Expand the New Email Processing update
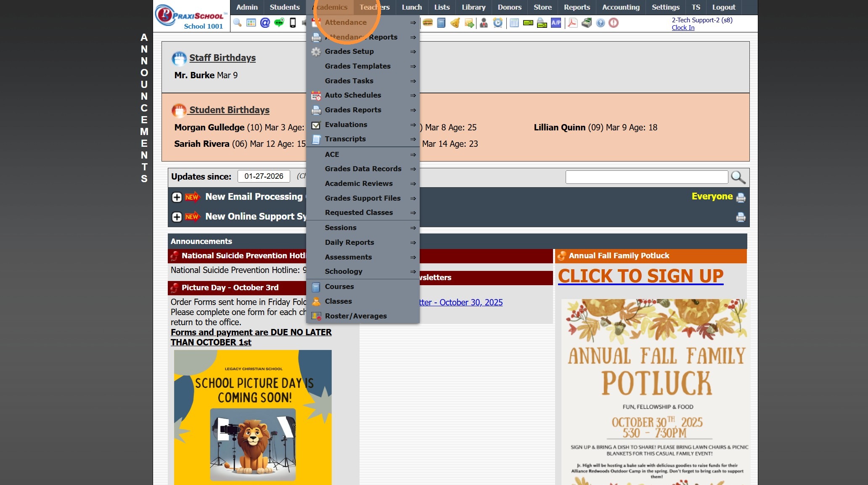Image resolution: width=868 pixels, height=485 pixels. pos(177,197)
